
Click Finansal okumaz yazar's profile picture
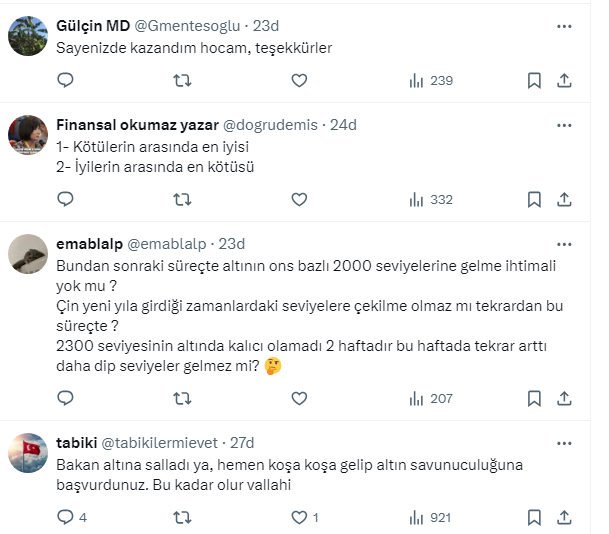(28, 135)
